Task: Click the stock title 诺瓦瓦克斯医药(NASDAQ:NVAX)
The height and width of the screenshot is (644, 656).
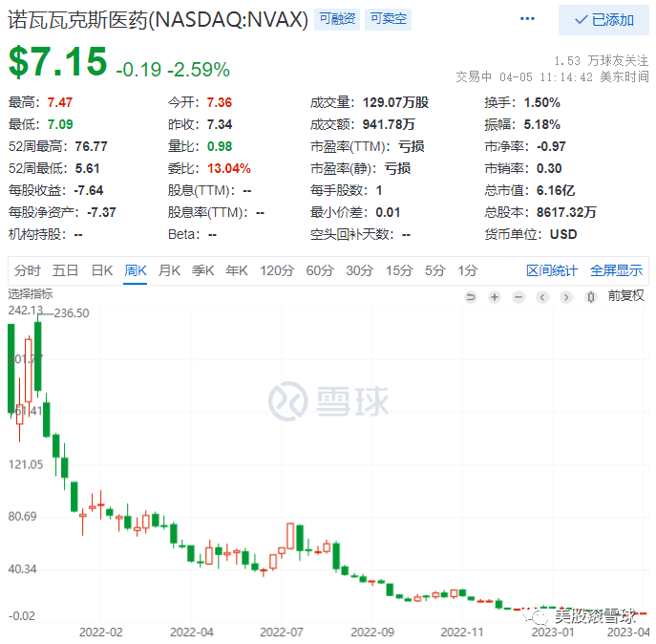Action: (158, 20)
